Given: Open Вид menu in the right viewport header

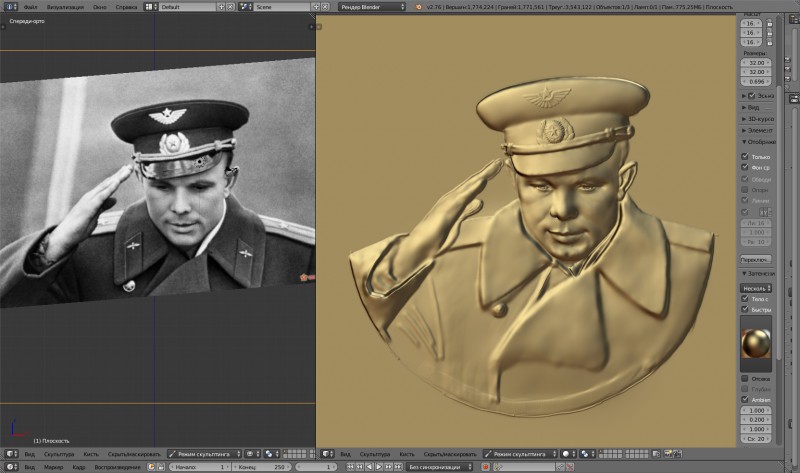Looking at the screenshot, I should [345, 454].
